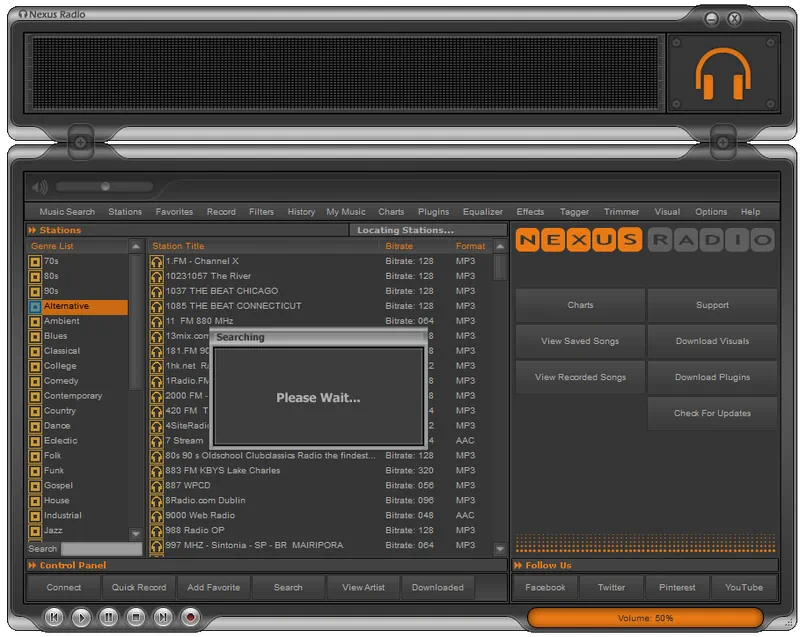Click the View Artist button
This screenshot has height=637, width=800.
click(x=363, y=588)
